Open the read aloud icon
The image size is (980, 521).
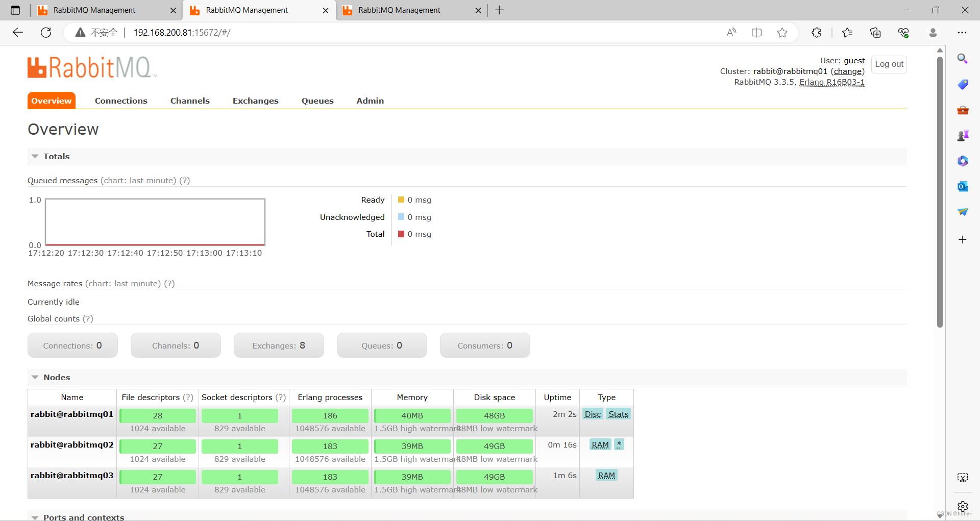click(x=731, y=33)
